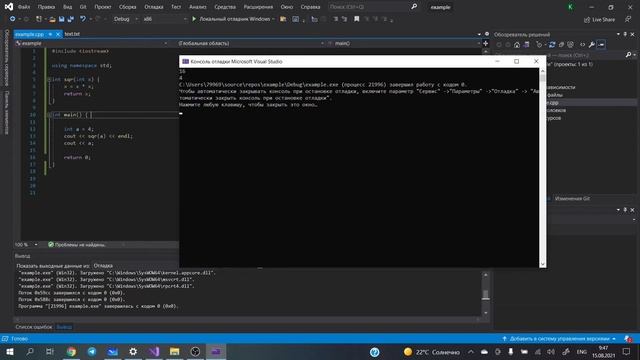Screen dimensions: 640x360
Task: Toggle pin on Solution Explorer panel
Action: pyautogui.click(x=625, y=34)
